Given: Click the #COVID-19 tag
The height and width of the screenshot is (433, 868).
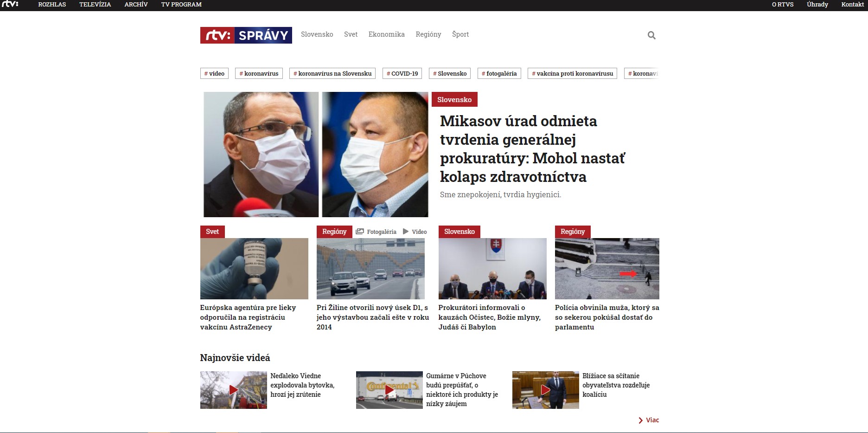Looking at the screenshot, I should point(402,73).
